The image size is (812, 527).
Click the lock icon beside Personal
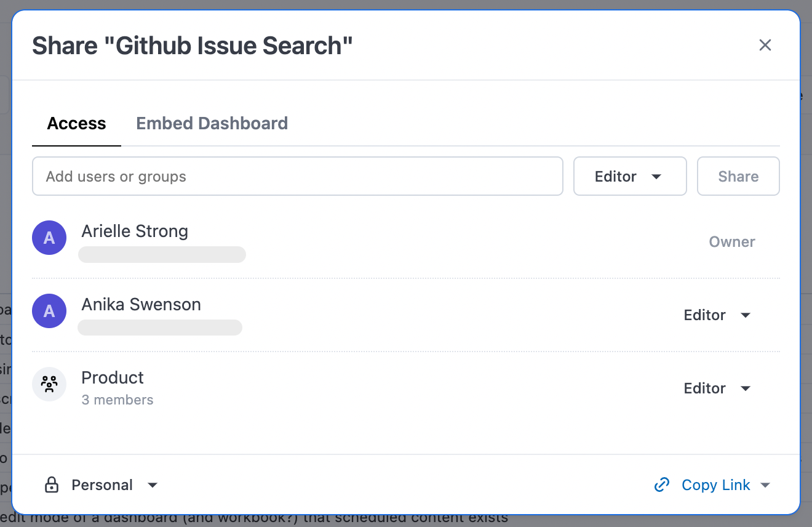(x=53, y=485)
